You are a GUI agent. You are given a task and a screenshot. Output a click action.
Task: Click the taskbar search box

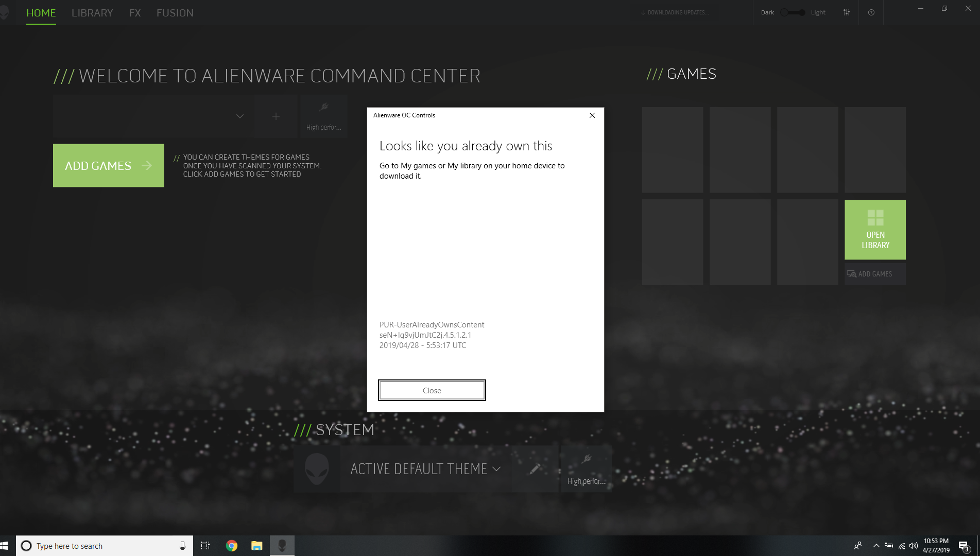click(x=105, y=546)
